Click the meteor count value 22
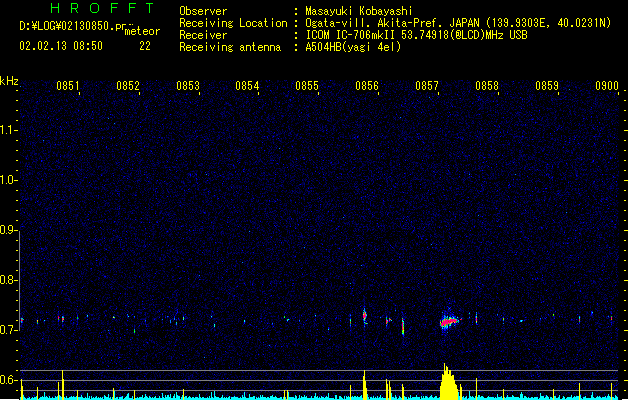 (x=145, y=46)
